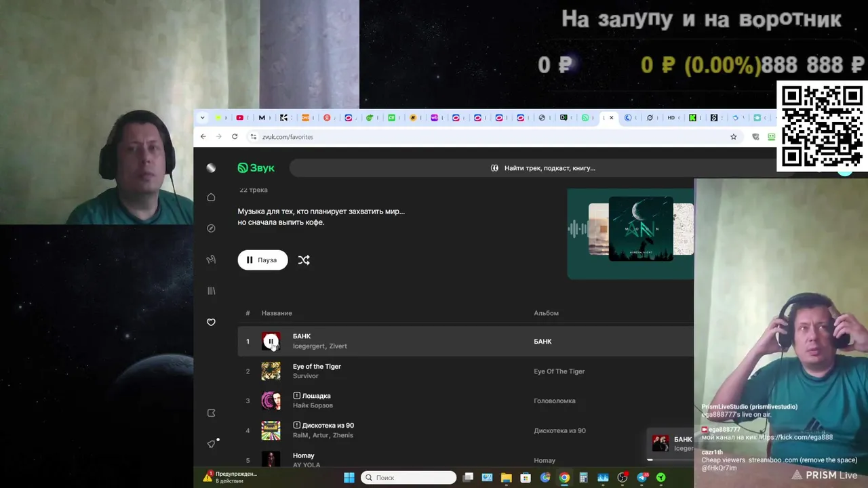The image size is (868, 488).
Task: Play the Дискотека из 90 track cover
Action: (271, 430)
